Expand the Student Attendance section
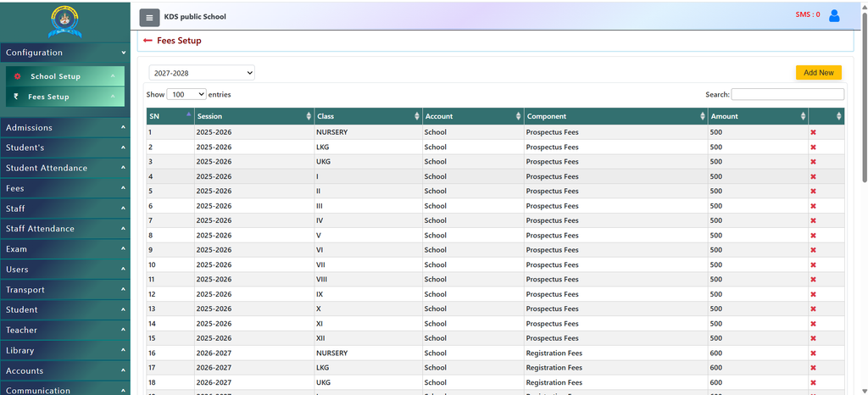 pyautogui.click(x=64, y=168)
